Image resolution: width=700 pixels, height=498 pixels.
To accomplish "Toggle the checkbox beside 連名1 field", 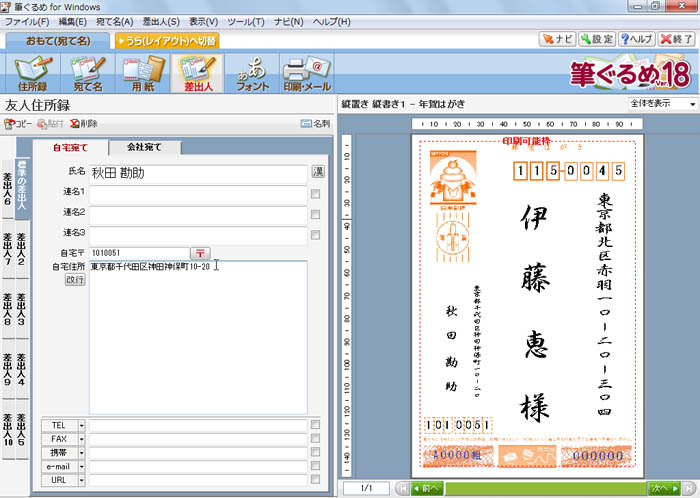I will (x=316, y=193).
